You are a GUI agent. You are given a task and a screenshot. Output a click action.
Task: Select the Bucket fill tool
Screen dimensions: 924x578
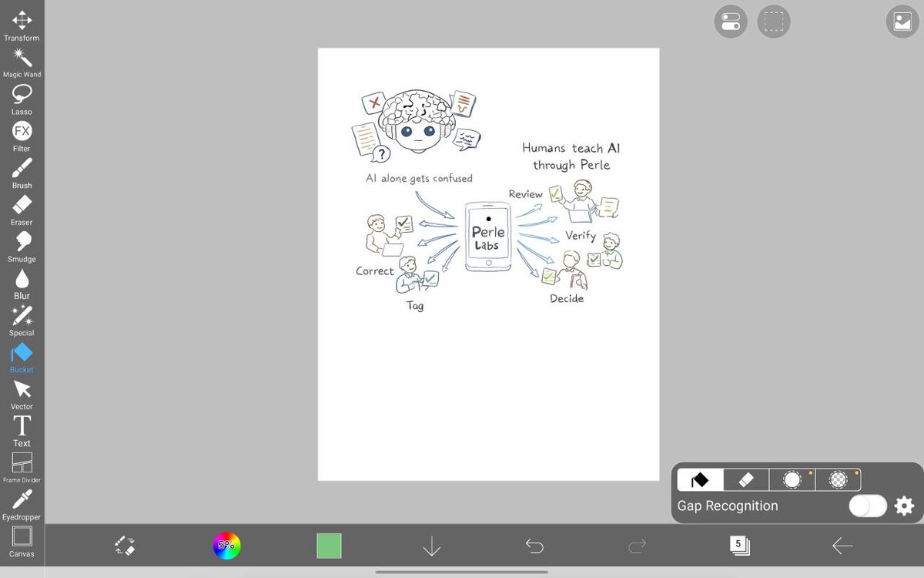click(x=22, y=358)
